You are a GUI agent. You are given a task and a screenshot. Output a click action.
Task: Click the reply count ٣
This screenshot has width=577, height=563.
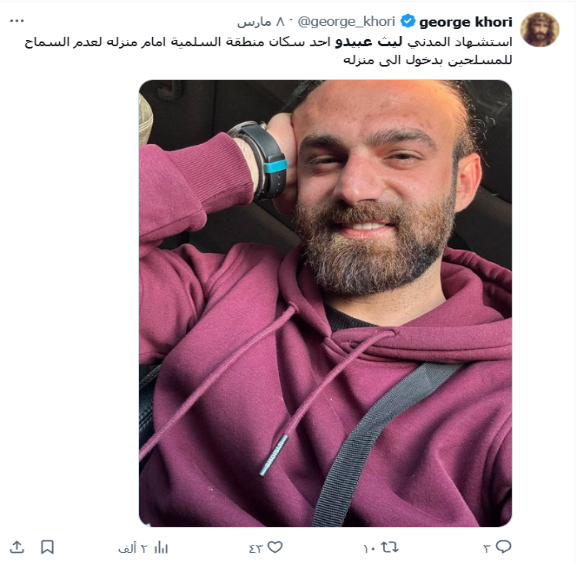(x=486, y=548)
